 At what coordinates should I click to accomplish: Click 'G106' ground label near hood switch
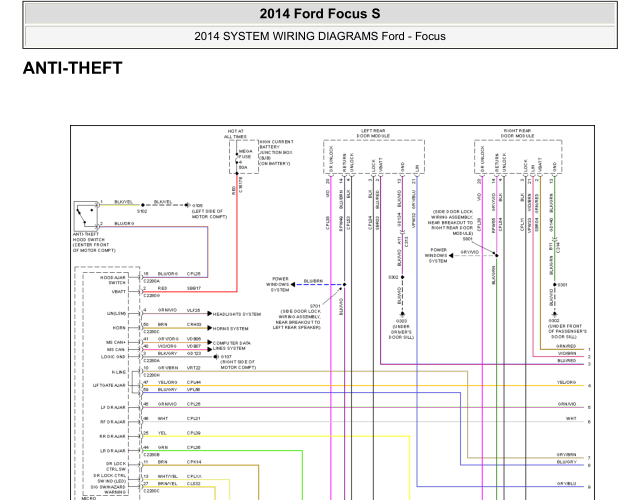point(197,205)
